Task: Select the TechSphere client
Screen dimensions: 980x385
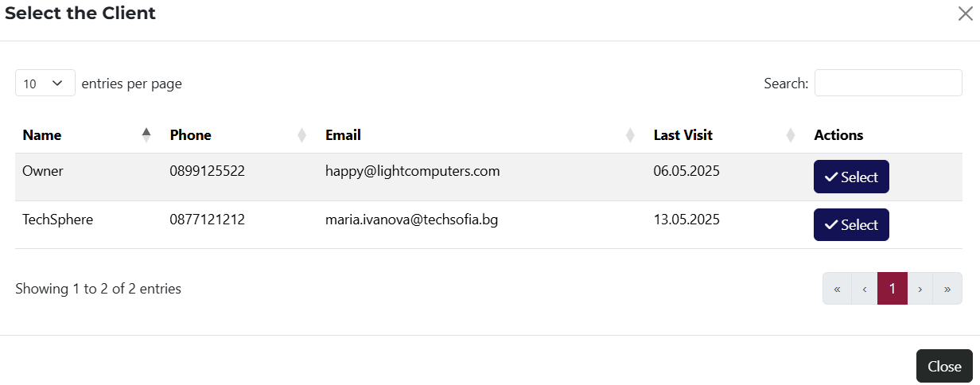Action: [x=851, y=225]
